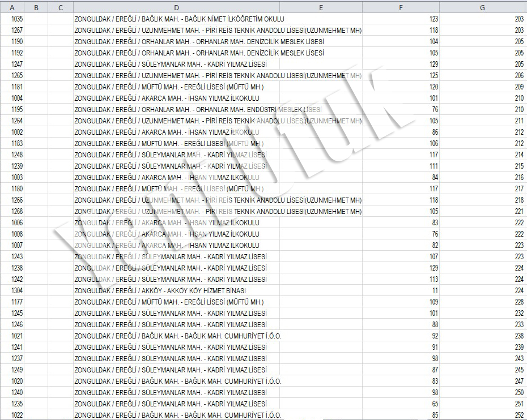Select the ORHANLAR MAH. ENDÜSTRİ MESLEK LİSESİ cell
527x420 pixels.
point(198,109)
